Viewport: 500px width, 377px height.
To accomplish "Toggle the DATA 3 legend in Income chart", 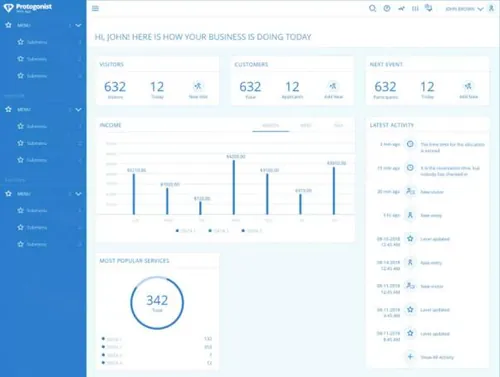I will pyautogui.click(x=252, y=231).
